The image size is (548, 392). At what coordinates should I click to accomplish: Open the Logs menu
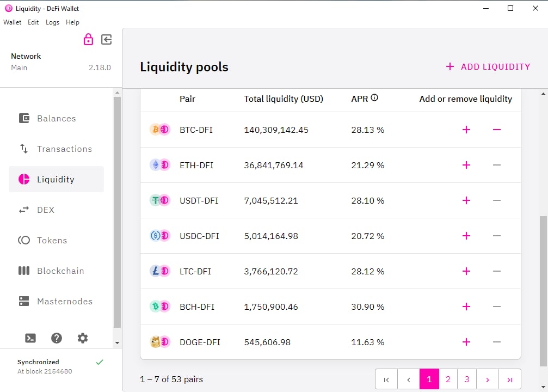52,22
